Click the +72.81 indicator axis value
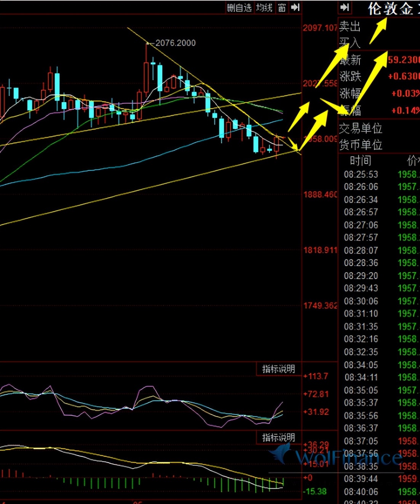The image size is (420, 504). coord(316,394)
